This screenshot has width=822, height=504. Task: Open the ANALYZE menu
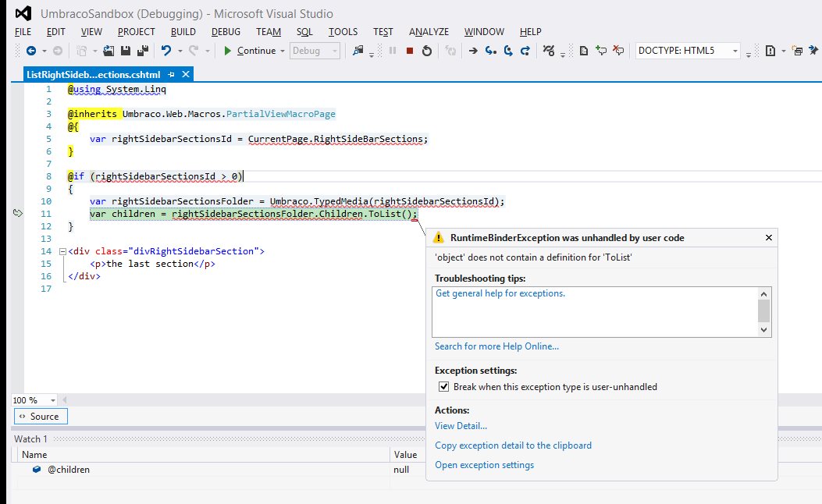tap(429, 32)
